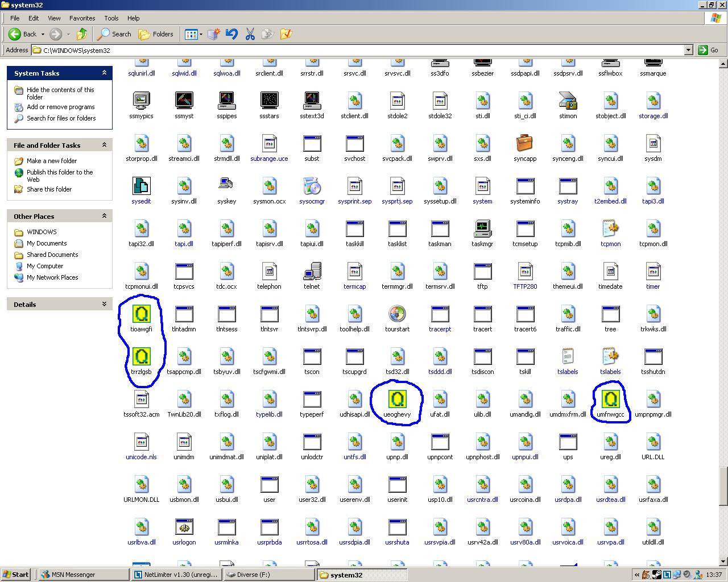Open the View menu
728x582 pixels.
(x=54, y=18)
